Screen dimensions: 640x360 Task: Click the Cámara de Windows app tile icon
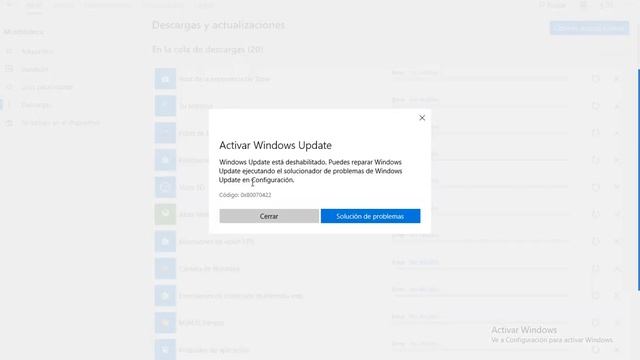[x=165, y=269]
